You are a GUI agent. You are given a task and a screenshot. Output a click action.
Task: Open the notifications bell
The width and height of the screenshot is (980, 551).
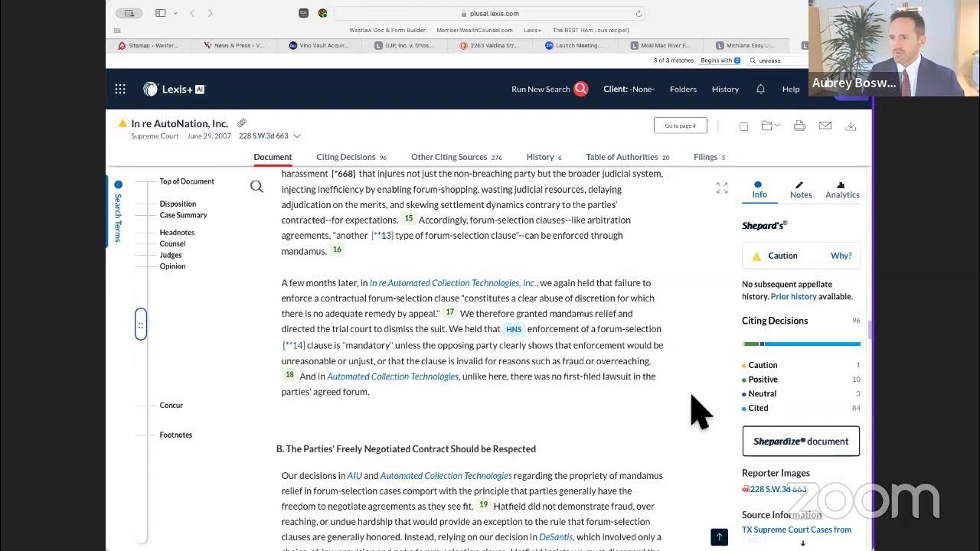click(760, 89)
